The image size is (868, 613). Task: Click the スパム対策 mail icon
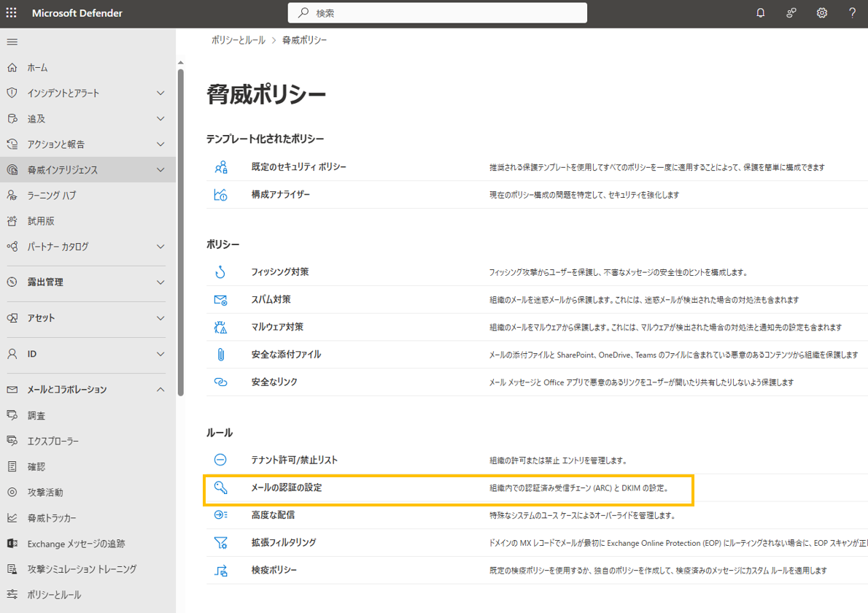pyautogui.click(x=220, y=300)
